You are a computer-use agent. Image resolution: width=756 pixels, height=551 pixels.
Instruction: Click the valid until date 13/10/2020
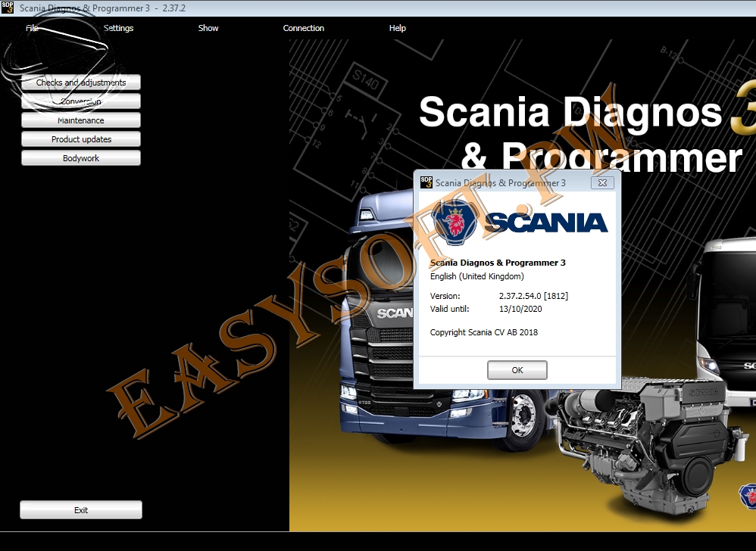click(x=520, y=309)
